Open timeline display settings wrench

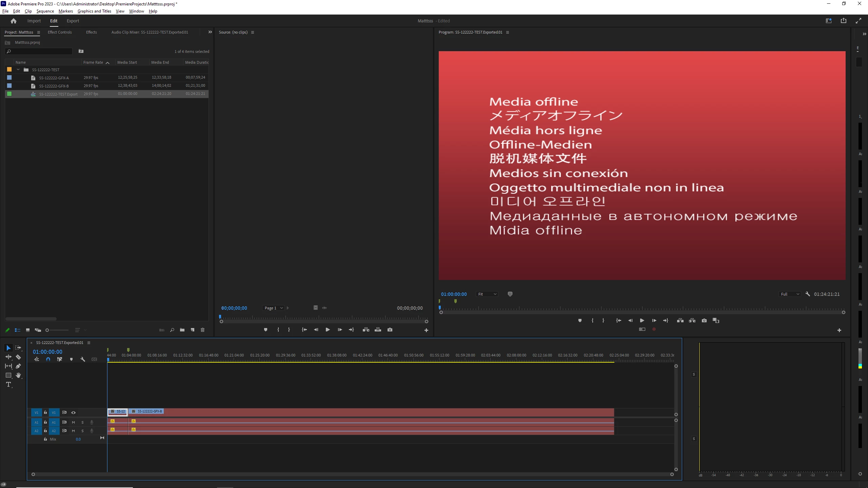click(x=83, y=359)
